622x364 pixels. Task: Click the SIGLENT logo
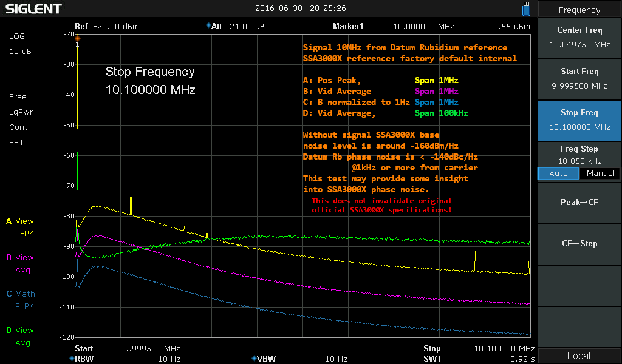[x=33, y=9]
